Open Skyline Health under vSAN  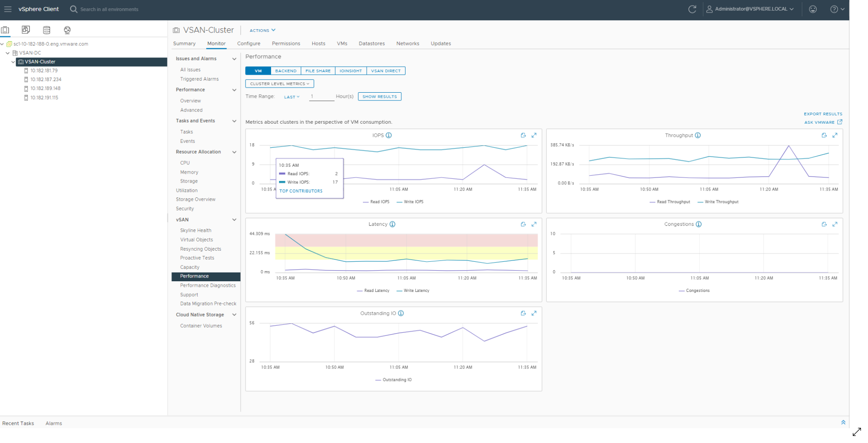click(196, 230)
